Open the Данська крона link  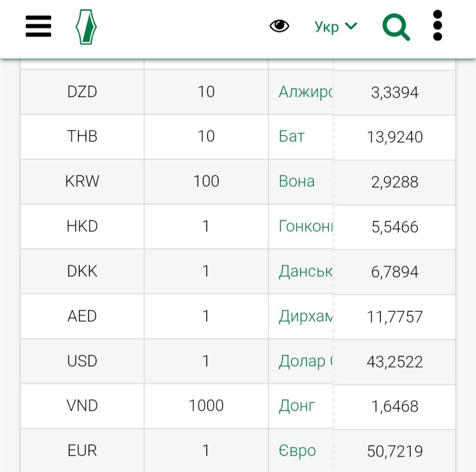[x=305, y=271]
